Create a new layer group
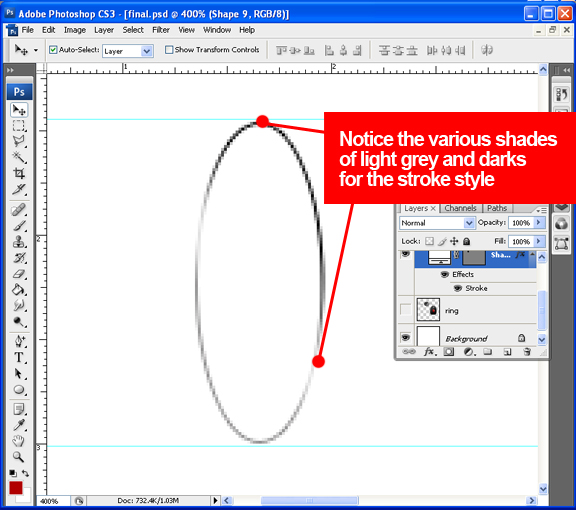Image resolution: width=576 pixels, height=510 pixels. [488, 352]
